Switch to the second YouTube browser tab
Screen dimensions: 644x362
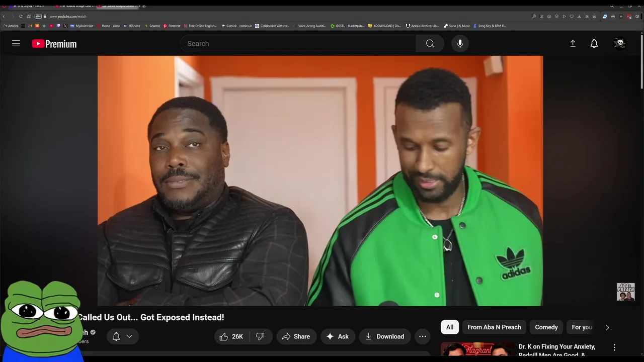(74, 6)
